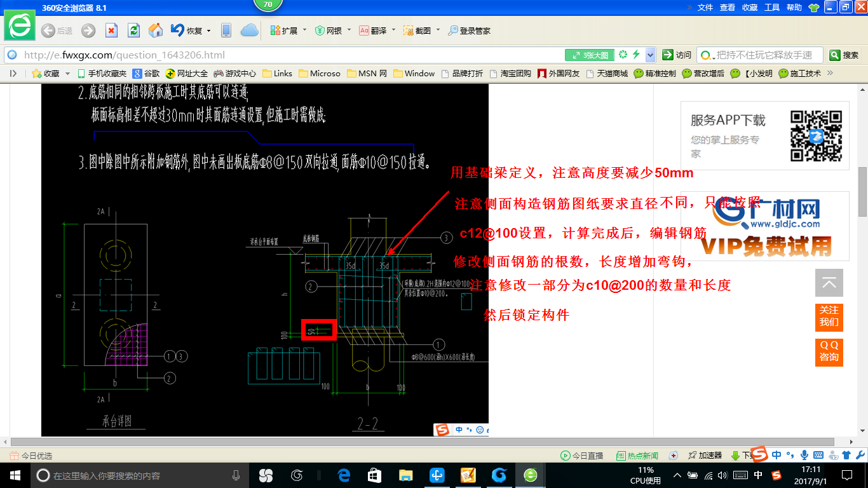
Task: Click 今日直播 in status bar
Action: pos(581,456)
